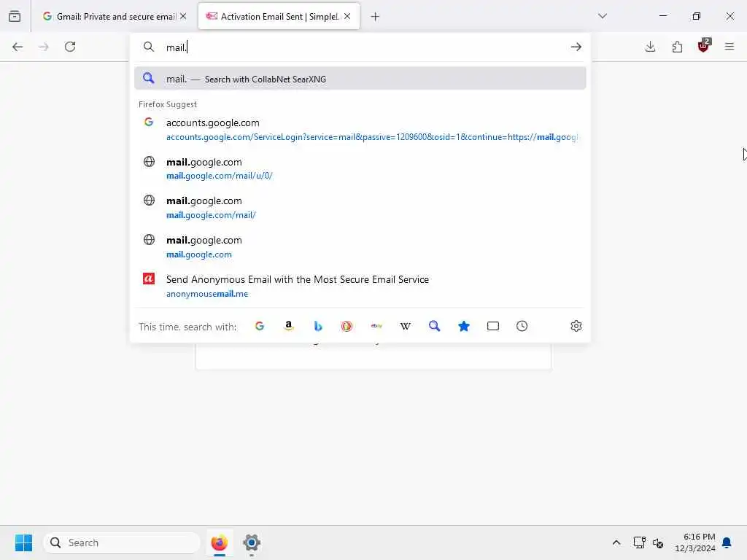Choose the plain mail.google.com suggestion

coord(360,247)
